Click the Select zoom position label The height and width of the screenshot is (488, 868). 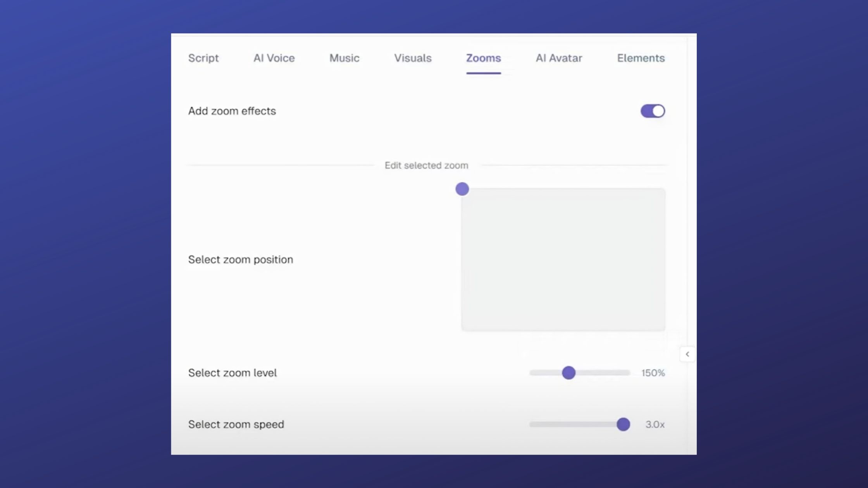click(x=240, y=259)
